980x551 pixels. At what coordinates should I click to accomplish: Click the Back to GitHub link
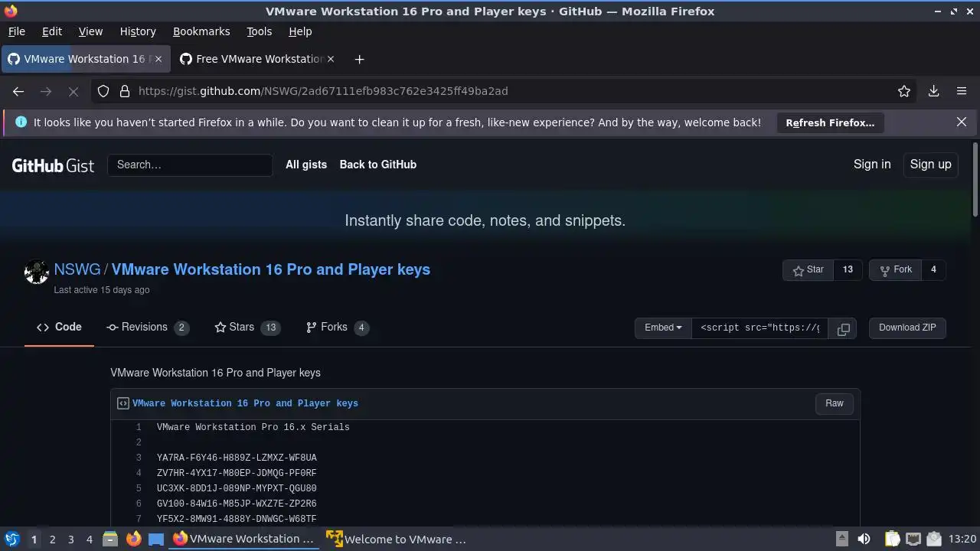378,165
